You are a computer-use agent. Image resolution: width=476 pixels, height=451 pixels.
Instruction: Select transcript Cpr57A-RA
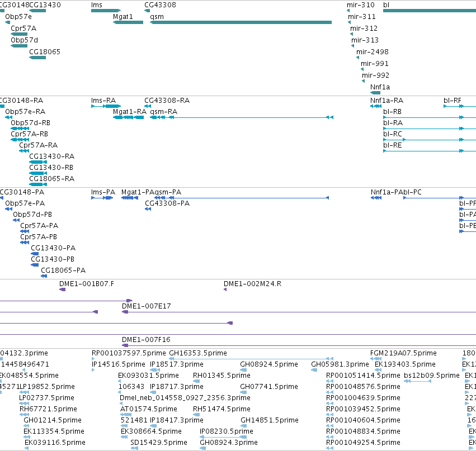coord(38,145)
